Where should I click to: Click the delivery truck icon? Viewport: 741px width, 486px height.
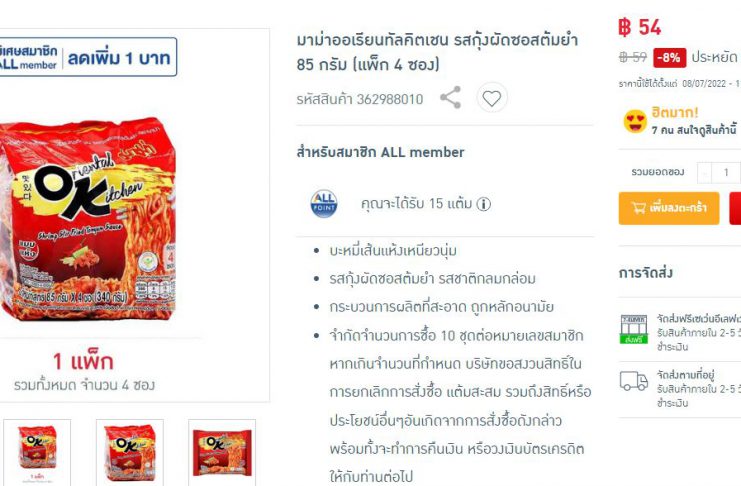coord(633,381)
